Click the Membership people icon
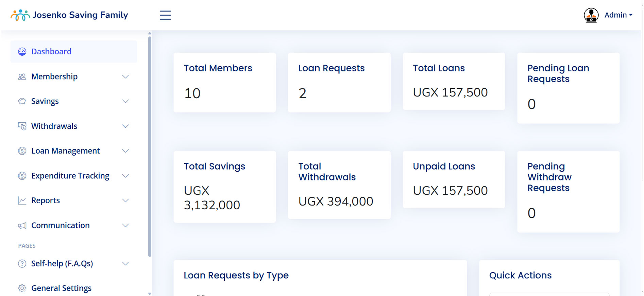 click(22, 77)
